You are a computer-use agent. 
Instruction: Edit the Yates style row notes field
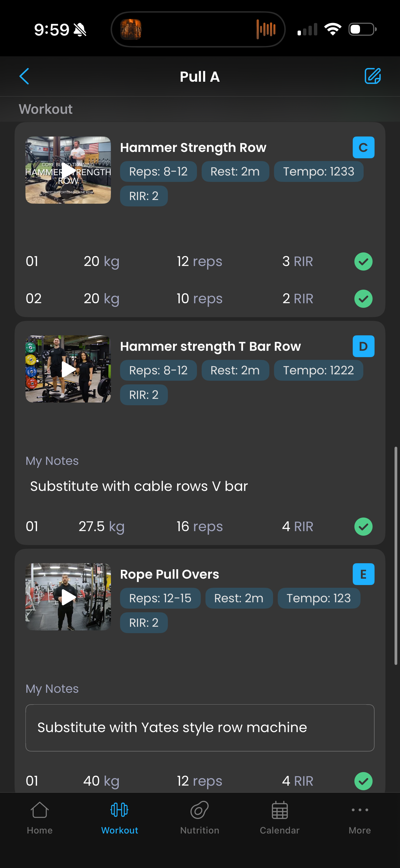pos(200,728)
